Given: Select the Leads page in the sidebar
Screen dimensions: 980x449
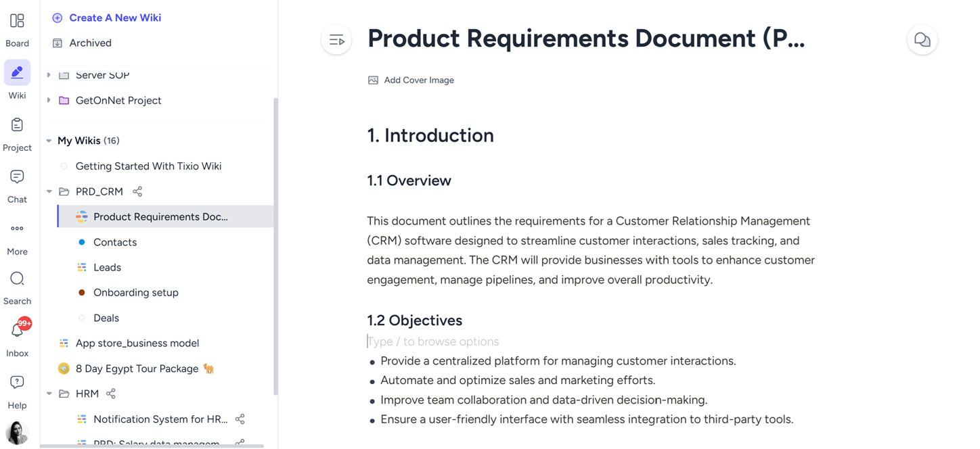Looking at the screenshot, I should 107,266.
